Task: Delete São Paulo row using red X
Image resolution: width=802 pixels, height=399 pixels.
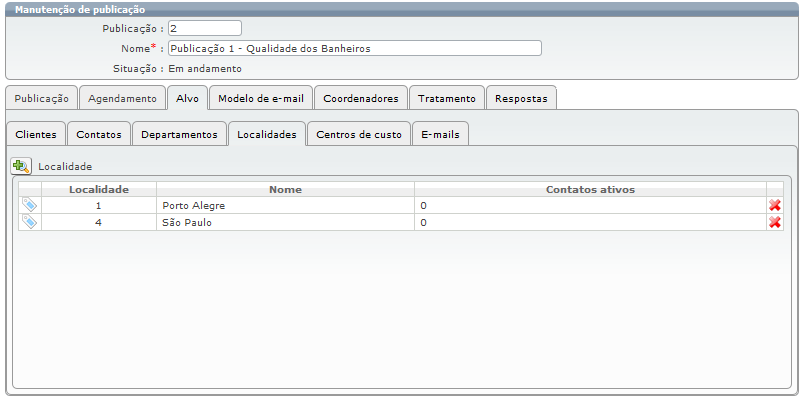Action: [x=775, y=222]
